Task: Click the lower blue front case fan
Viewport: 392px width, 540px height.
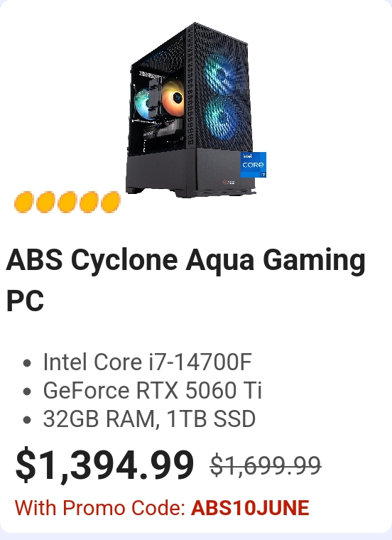Action: [x=222, y=117]
